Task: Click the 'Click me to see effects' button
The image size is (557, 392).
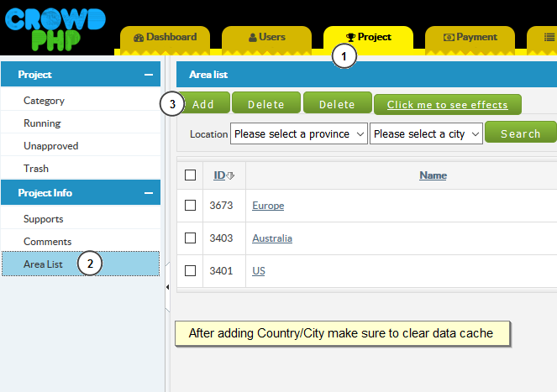Action: coord(448,105)
